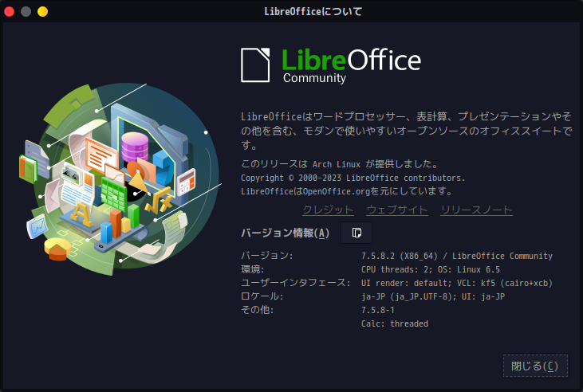Click the 閉じる(C) button
The width and height of the screenshot is (583, 392).
535,366
